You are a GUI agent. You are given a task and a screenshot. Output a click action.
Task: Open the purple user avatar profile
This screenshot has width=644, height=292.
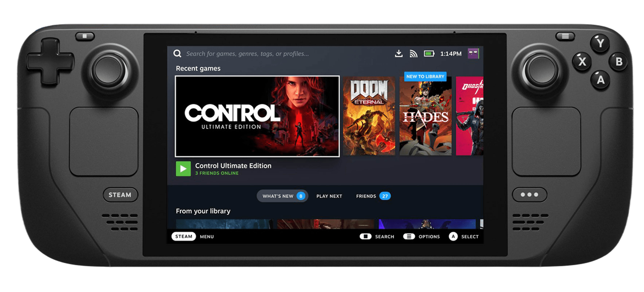click(x=473, y=53)
